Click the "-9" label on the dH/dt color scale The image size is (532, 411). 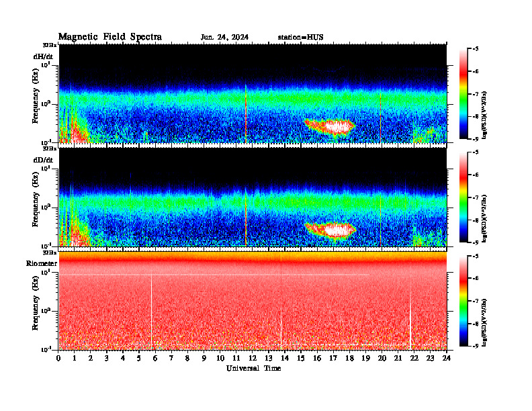click(x=476, y=139)
